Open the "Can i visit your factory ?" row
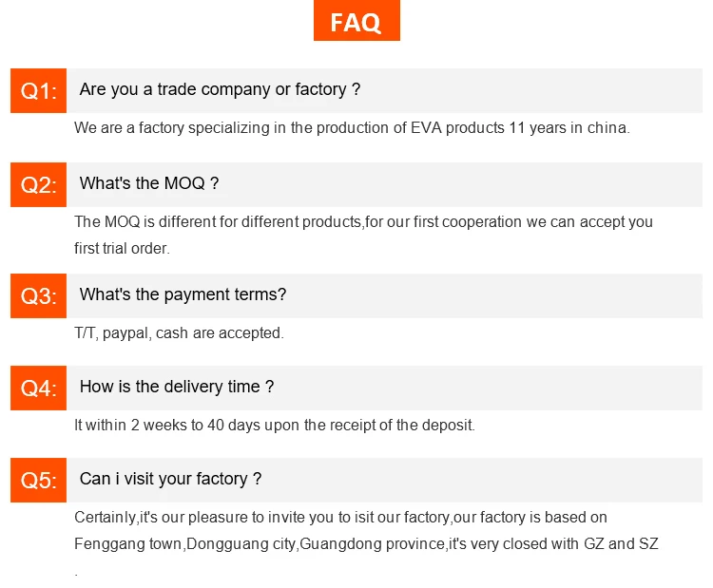 point(170,479)
